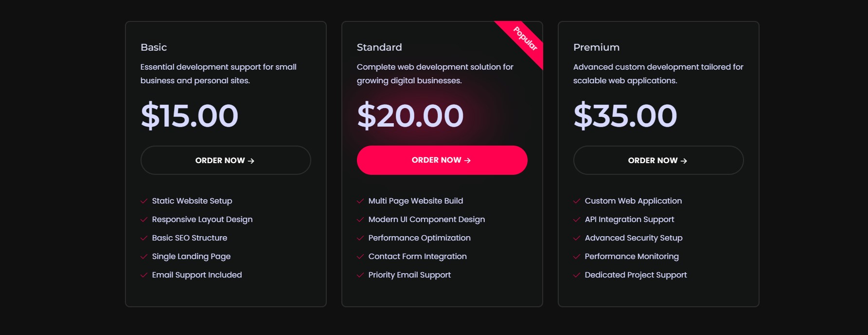The height and width of the screenshot is (335, 868).
Task: Click the Email Support Included feature
Action: [x=196, y=275]
